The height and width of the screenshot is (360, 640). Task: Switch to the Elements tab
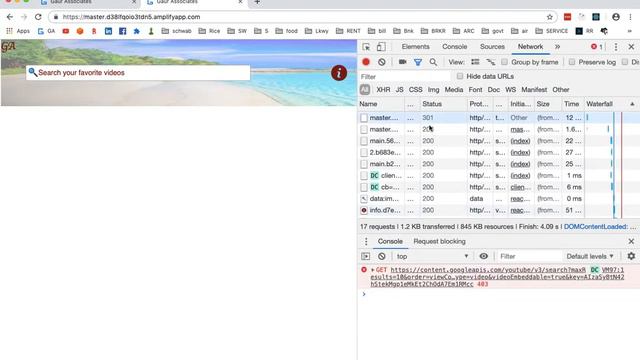coord(415,47)
